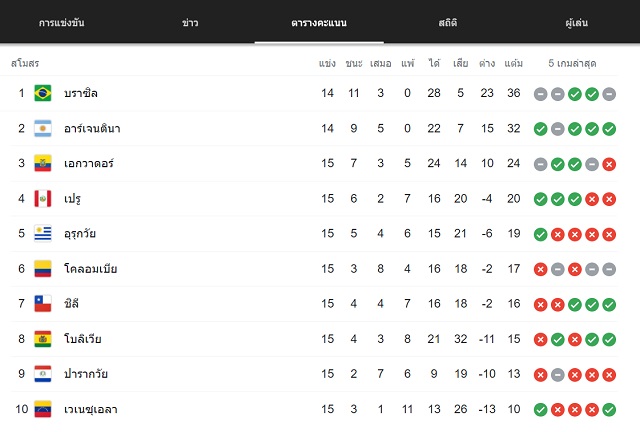Image resolution: width=640 pixels, height=432 pixels.
Task: Click the Argentina flag icon
Action: [x=43, y=128]
